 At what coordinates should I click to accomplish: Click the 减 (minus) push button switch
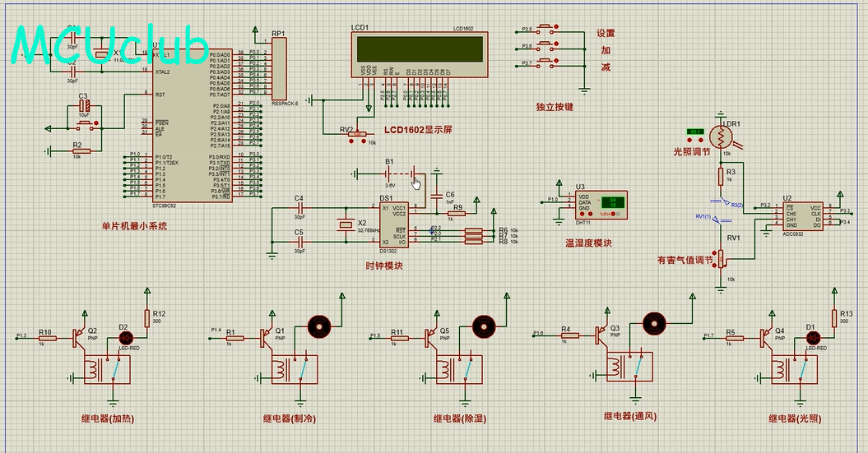click(x=545, y=62)
